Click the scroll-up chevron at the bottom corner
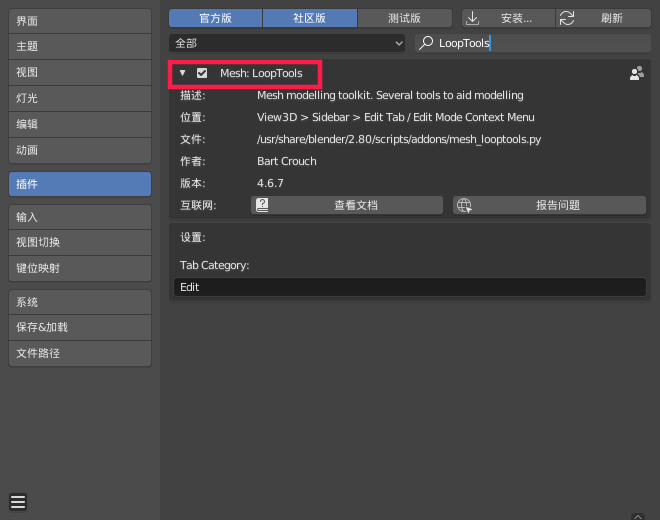Viewport: 660px width, 520px height. click(x=638, y=517)
